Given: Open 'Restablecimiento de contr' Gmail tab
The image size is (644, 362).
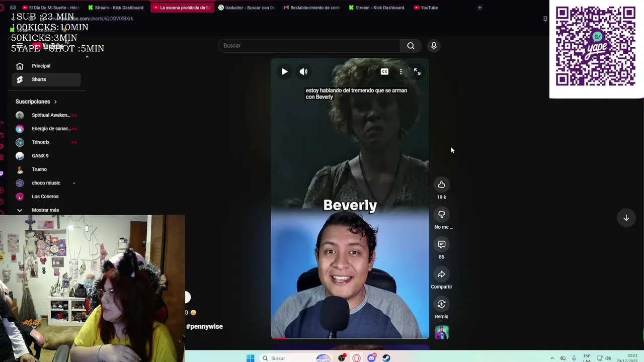Looking at the screenshot, I should [x=312, y=8].
